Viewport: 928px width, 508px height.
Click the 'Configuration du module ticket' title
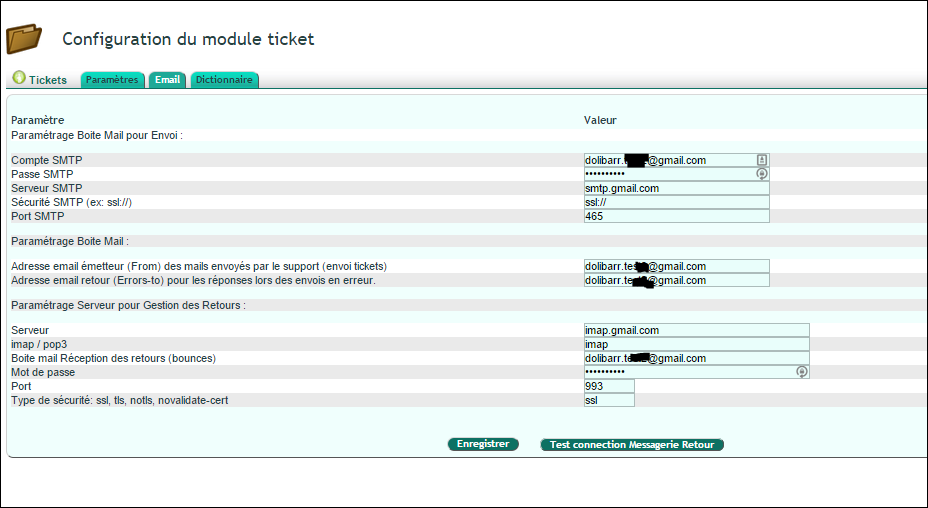click(188, 39)
